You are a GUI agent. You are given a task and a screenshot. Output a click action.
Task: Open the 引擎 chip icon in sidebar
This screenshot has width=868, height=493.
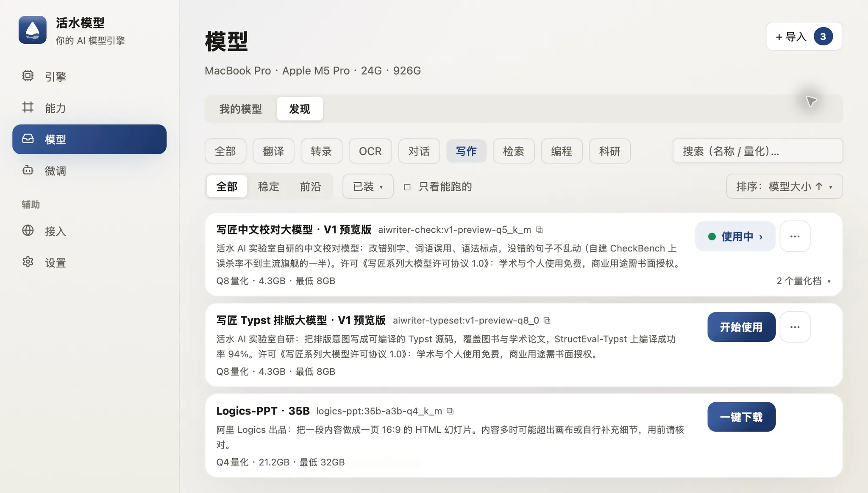tap(28, 76)
